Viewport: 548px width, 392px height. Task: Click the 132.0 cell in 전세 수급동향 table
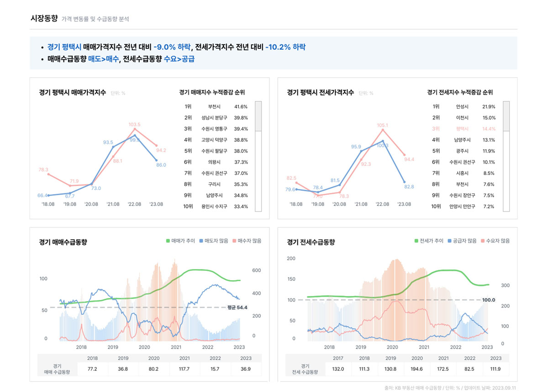tap(338, 369)
